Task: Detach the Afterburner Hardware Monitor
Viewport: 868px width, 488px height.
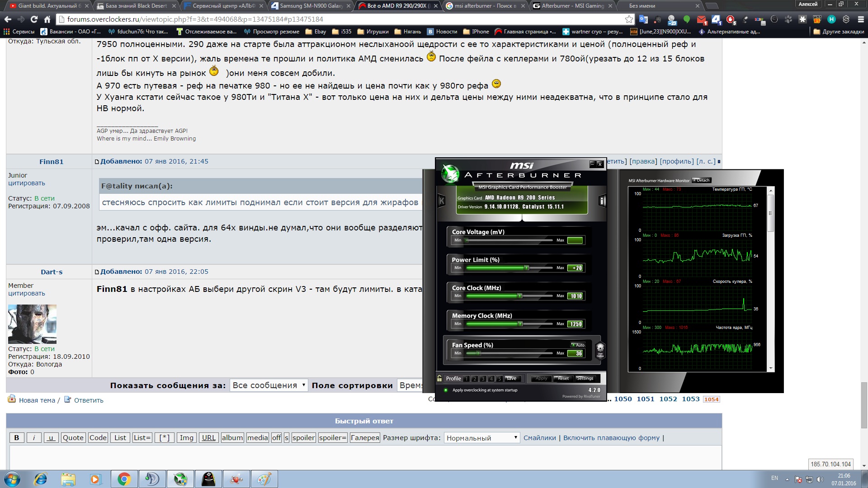Action: (701, 180)
